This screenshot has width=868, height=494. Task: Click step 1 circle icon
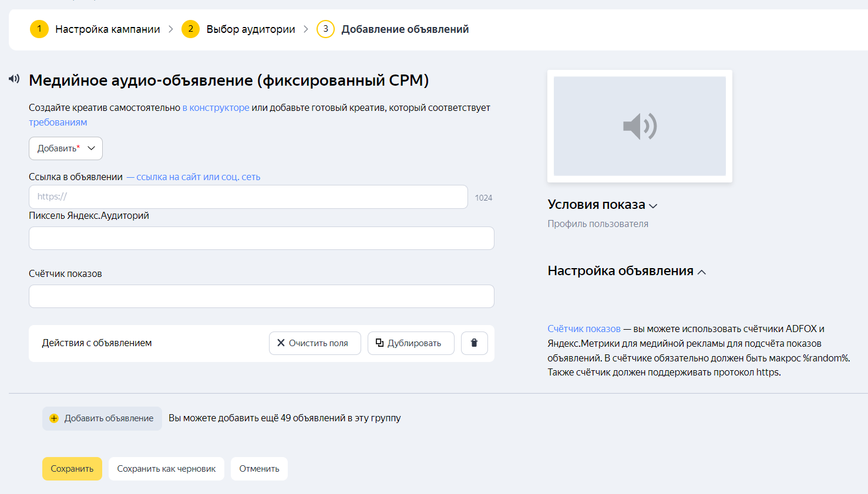(39, 29)
